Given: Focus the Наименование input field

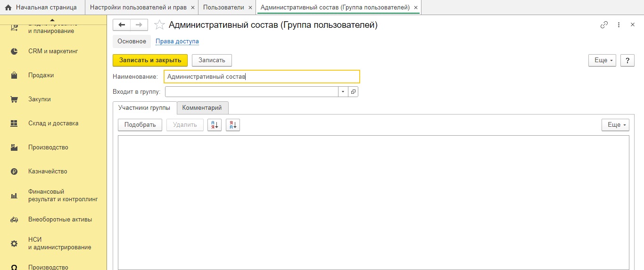Looking at the screenshot, I should click(262, 76).
